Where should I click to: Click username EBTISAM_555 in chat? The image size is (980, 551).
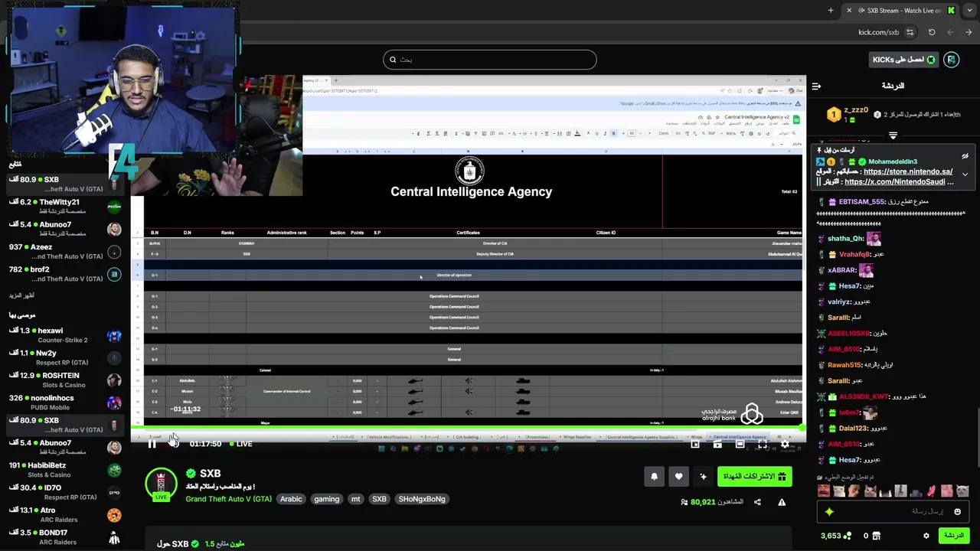[x=861, y=202]
